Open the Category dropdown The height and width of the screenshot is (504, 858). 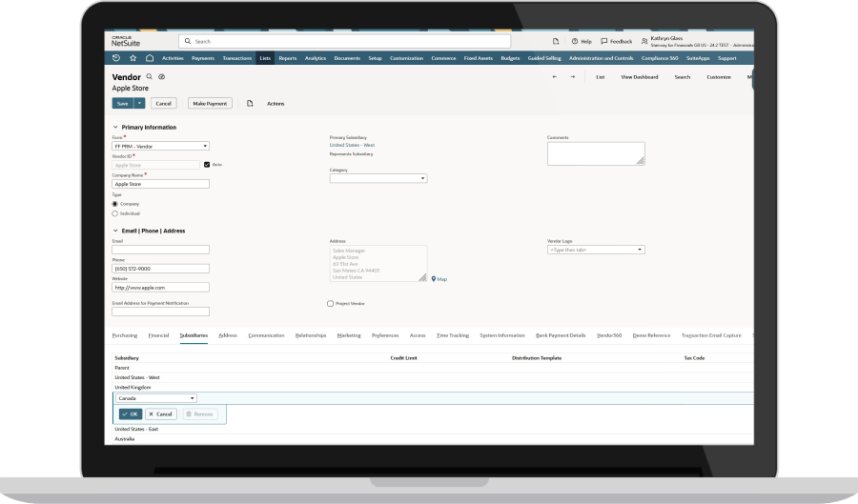pyautogui.click(x=378, y=178)
